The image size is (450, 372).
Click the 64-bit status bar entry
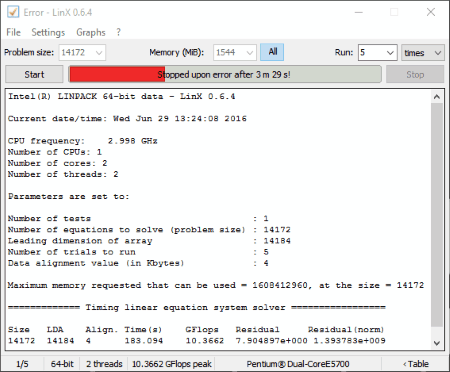click(x=62, y=364)
